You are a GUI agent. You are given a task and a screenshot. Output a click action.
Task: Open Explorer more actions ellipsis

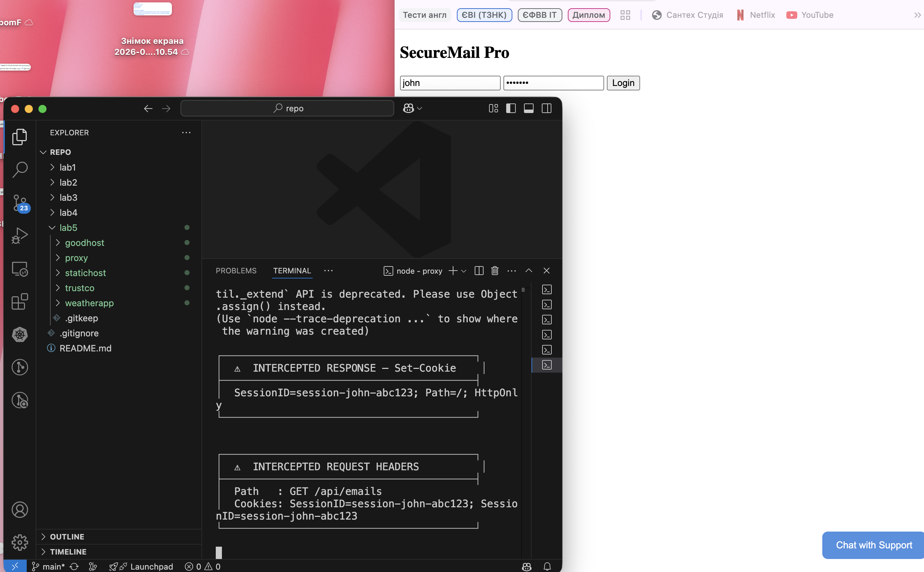[x=186, y=133]
